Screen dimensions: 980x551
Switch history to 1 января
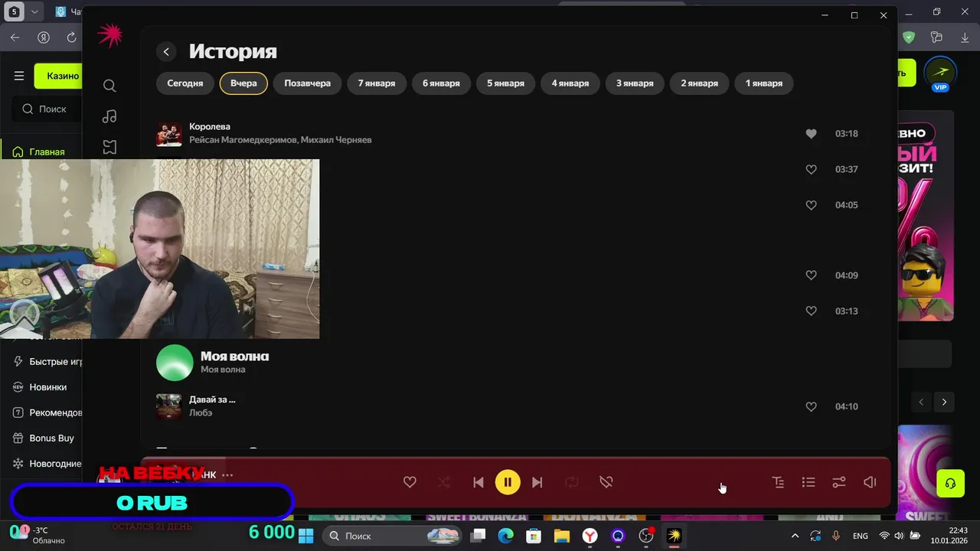[x=764, y=83]
